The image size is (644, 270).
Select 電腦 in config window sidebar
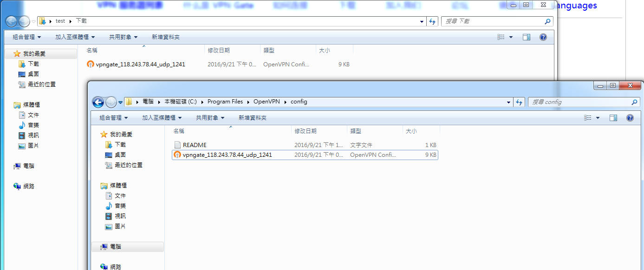(128, 247)
